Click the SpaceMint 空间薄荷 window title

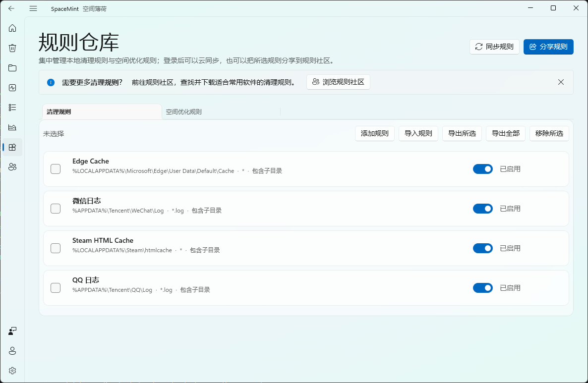pos(79,8)
